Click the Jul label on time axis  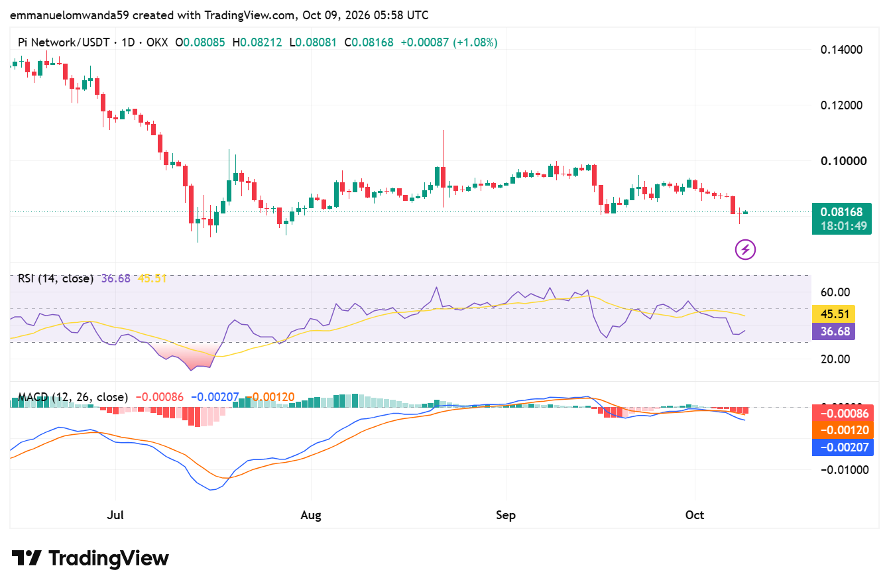115,515
